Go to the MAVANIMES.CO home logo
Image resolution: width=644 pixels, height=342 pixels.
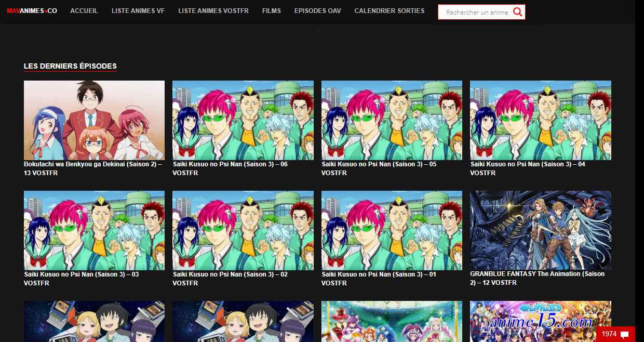(32, 11)
